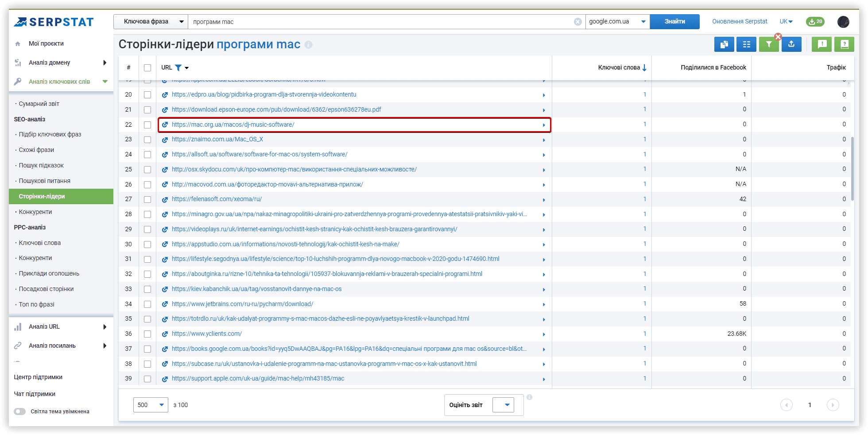The width and height of the screenshot is (868, 435).
Task: Click the info icon next to page title
Action: (309, 45)
